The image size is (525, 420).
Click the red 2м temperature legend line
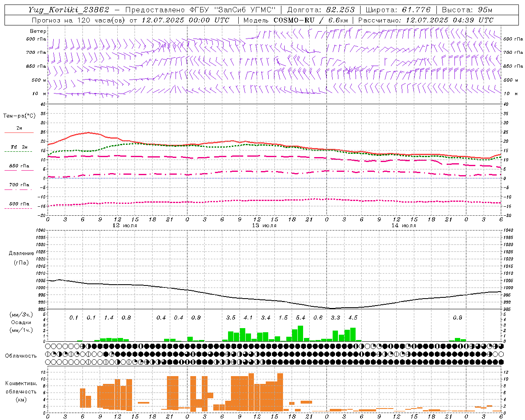[x=19, y=132]
